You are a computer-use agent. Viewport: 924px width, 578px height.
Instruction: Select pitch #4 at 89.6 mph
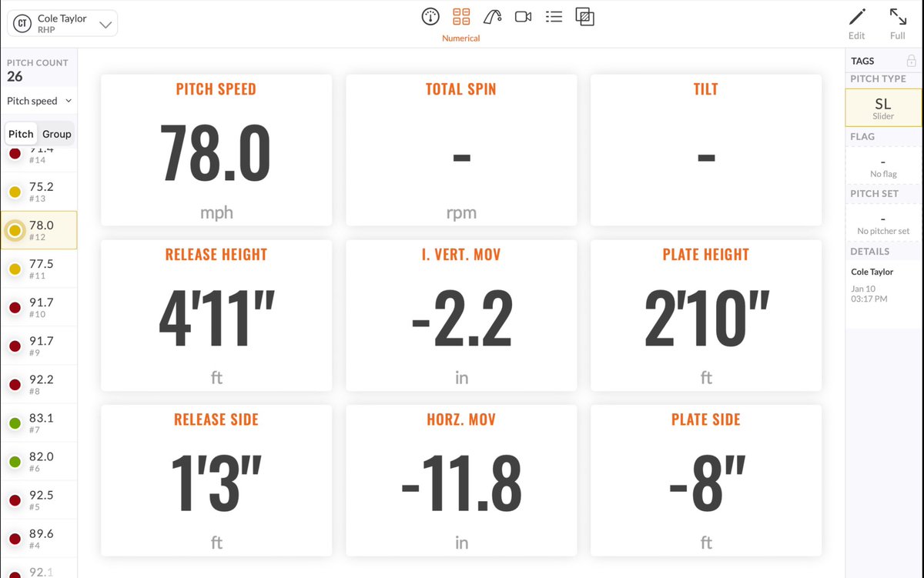(38, 538)
